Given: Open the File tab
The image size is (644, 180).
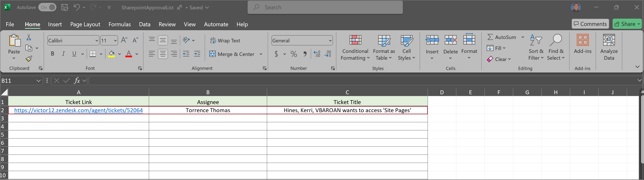Looking at the screenshot, I should tap(10, 24).
